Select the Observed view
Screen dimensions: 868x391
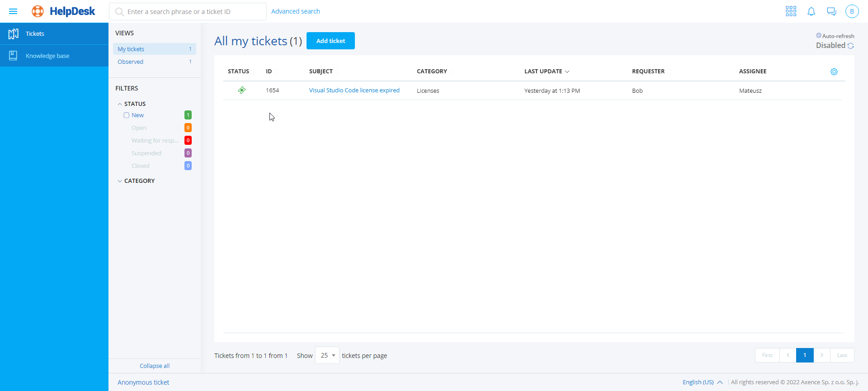[130, 62]
